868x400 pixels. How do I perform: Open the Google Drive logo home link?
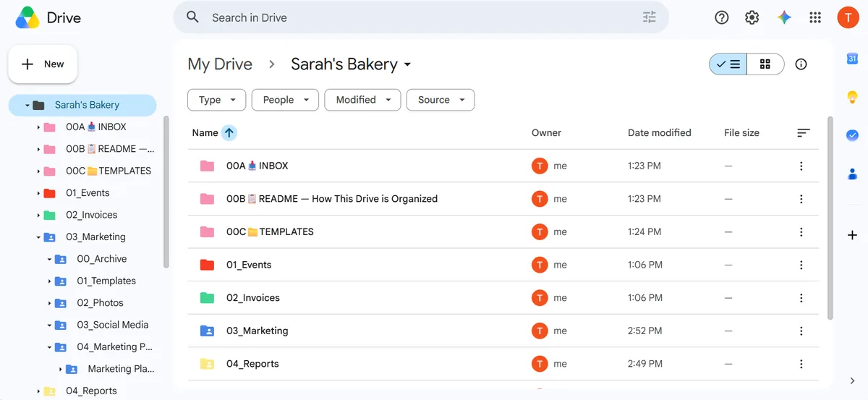pos(48,18)
